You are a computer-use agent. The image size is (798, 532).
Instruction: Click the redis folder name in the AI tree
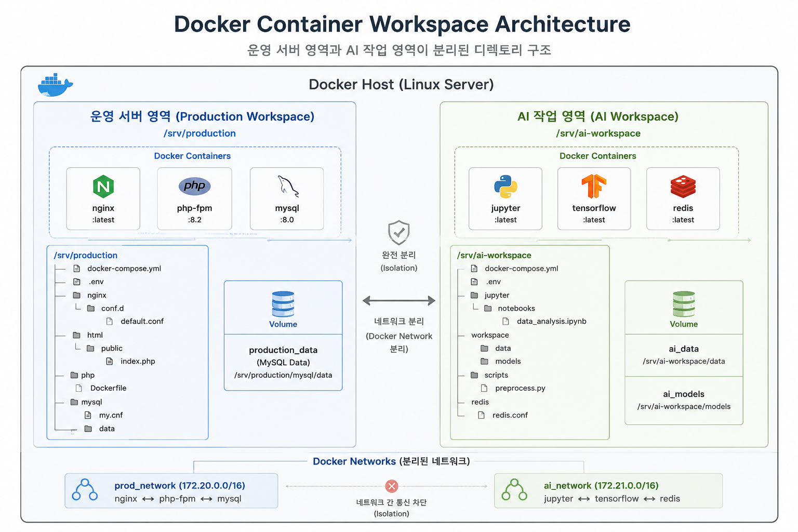click(x=480, y=402)
